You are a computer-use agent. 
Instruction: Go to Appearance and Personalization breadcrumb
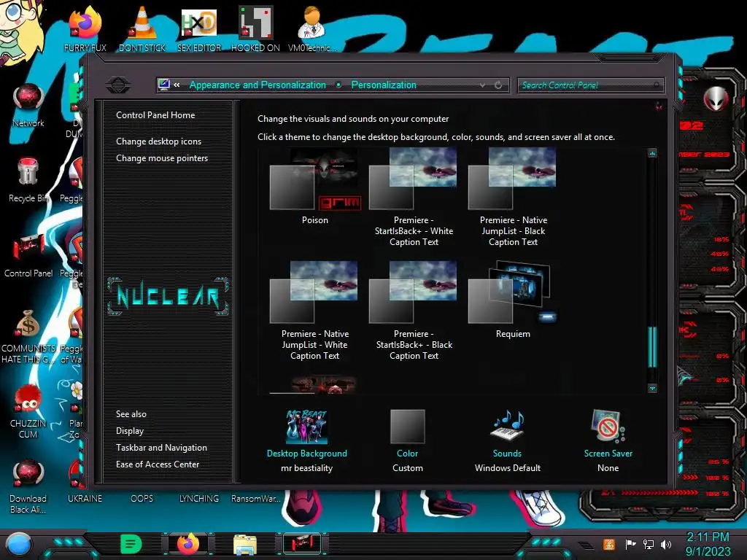[258, 85]
